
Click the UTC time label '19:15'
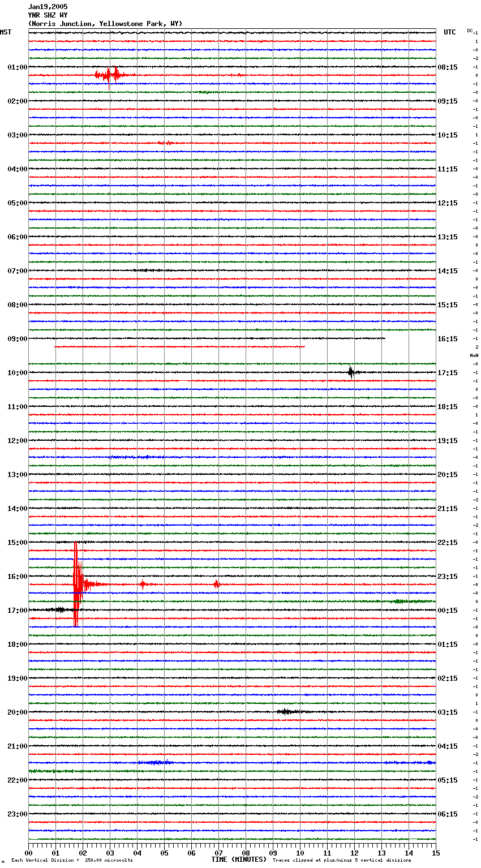coord(448,441)
